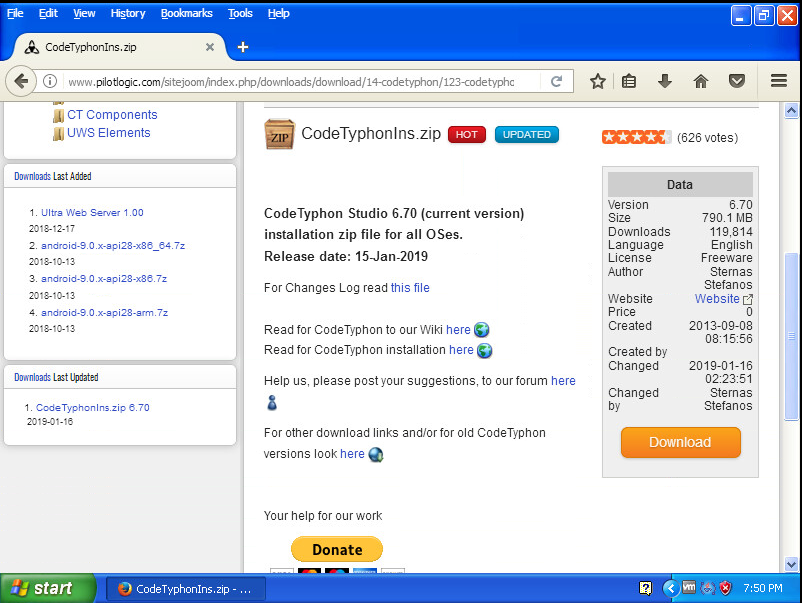The image size is (802, 603).
Task: Click the scrollbar down arrow
Action: pyautogui.click(x=791, y=565)
